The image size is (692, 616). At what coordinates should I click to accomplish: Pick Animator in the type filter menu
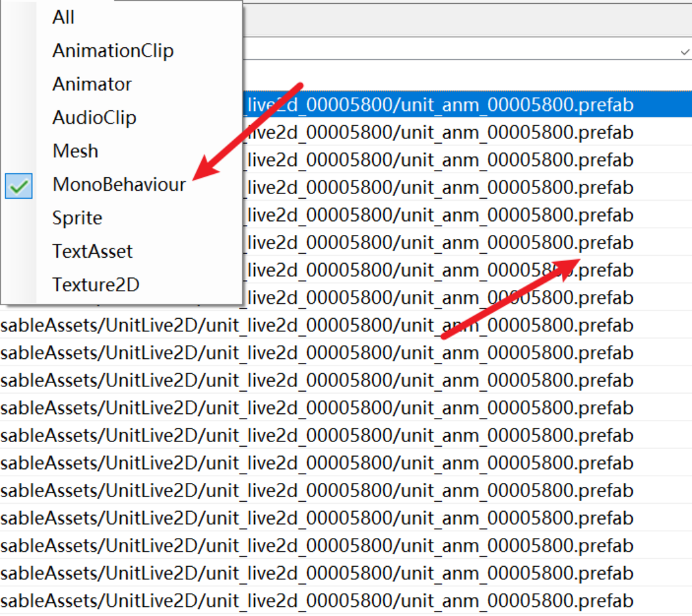coord(92,84)
